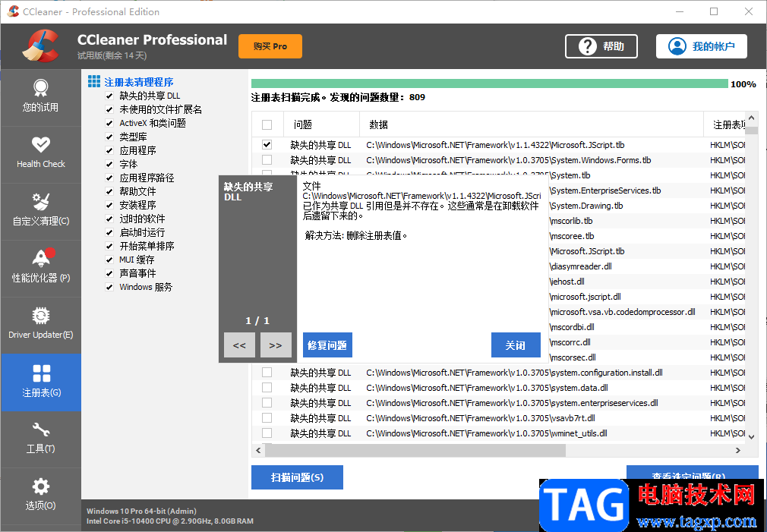The image size is (767, 532).
Task: Toggle the select-all checkbox in results header
Action: point(267,124)
